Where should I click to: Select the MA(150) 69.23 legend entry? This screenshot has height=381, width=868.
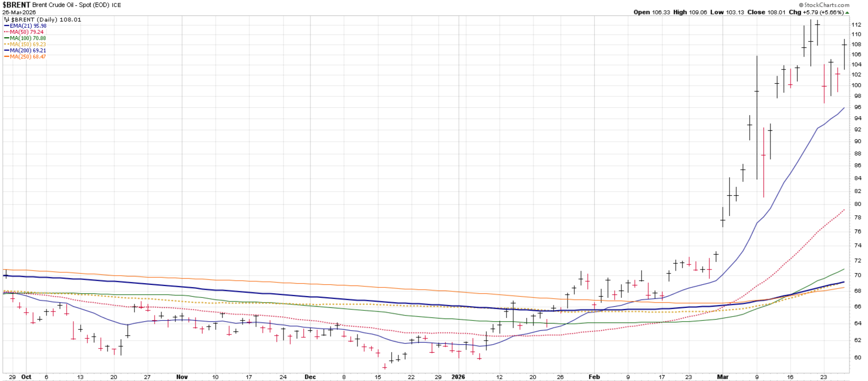(x=28, y=44)
